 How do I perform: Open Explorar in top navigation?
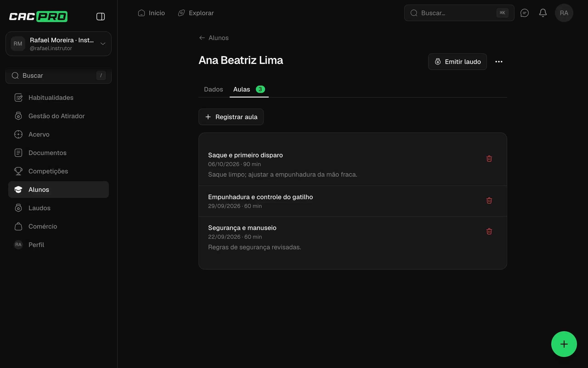pyautogui.click(x=196, y=13)
